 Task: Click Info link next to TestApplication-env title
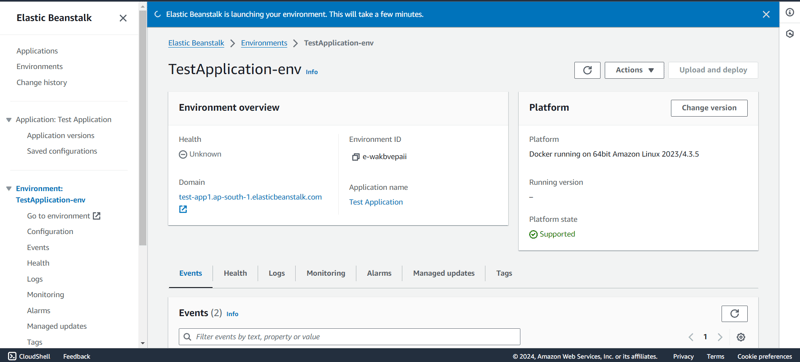click(x=312, y=72)
